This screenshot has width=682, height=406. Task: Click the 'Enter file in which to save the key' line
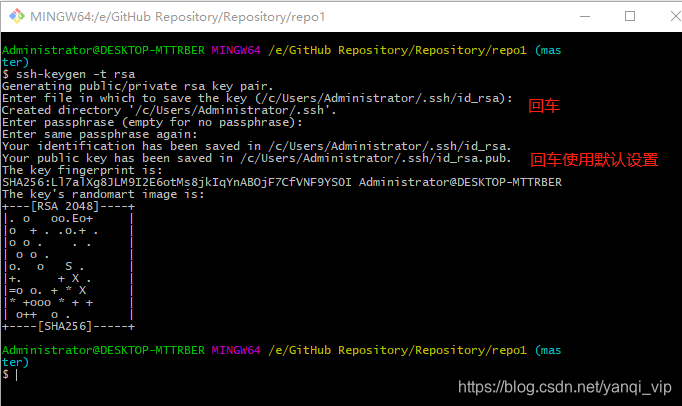tap(257, 98)
